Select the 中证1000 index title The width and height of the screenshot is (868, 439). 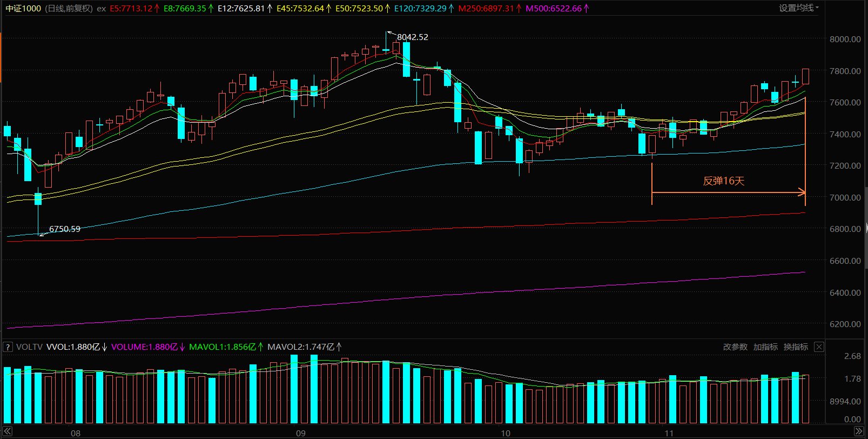click(23, 9)
